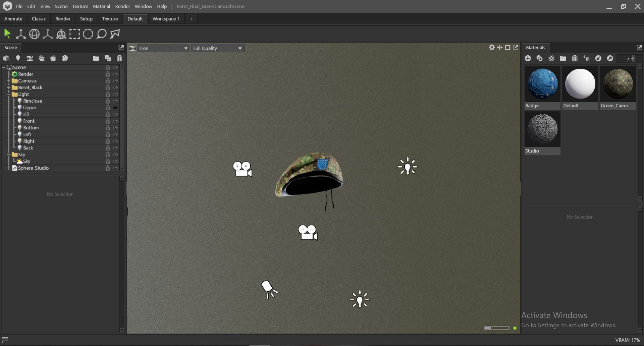Duplicate selection using the Scene panel icon

pyautogui.click(x=108, y=58)
